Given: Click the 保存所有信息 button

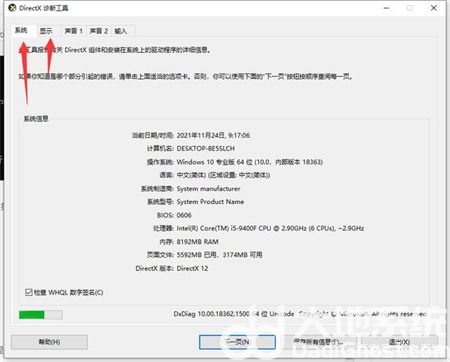Looking at the screenshot, I should [319, 342].
